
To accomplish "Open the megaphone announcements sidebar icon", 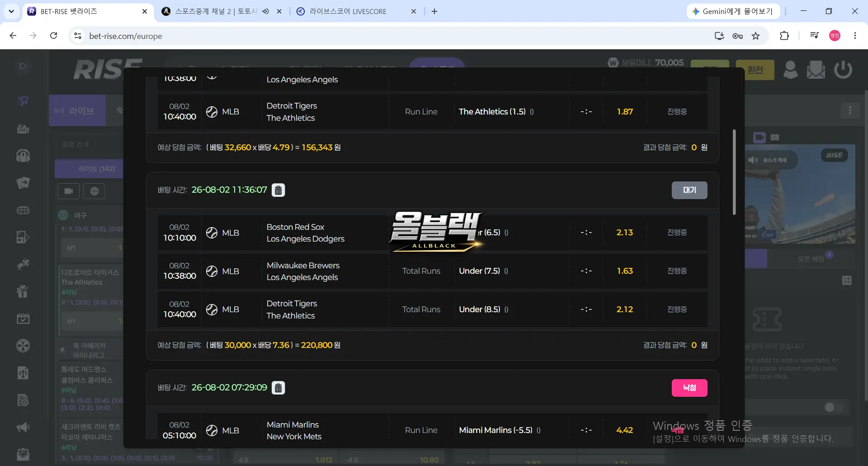I will point(23,427).
